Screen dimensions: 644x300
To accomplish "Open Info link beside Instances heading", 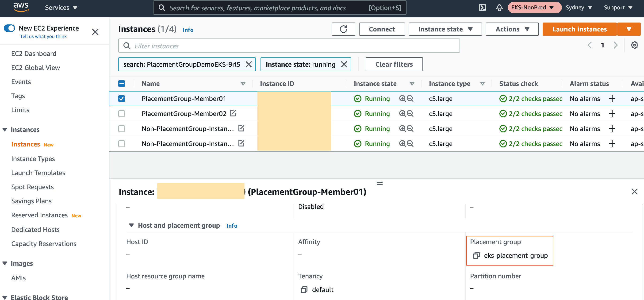I will coord(188,30).
